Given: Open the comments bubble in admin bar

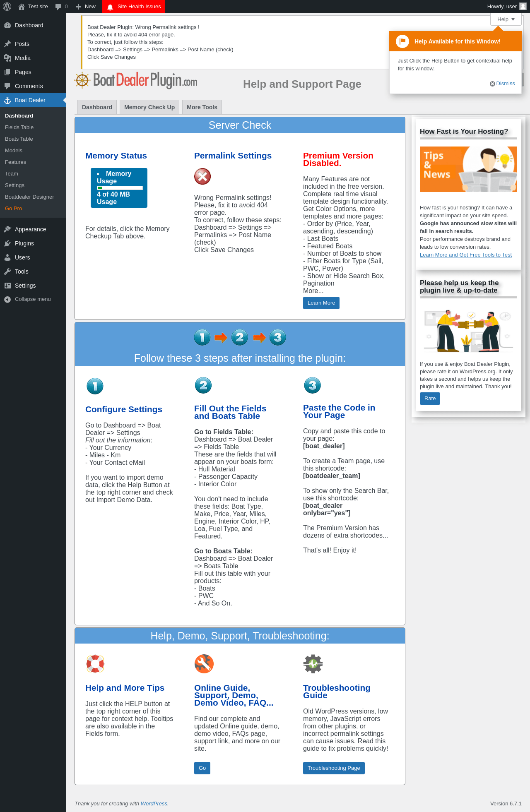Looking at the screenshot, I should pyautogui.click(x=61, y=7).
